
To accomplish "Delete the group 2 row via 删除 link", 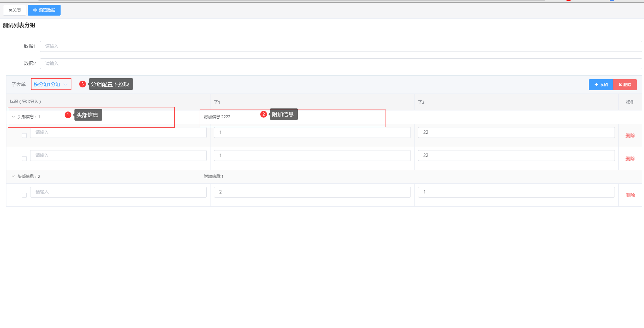I will tap(630, 195).
